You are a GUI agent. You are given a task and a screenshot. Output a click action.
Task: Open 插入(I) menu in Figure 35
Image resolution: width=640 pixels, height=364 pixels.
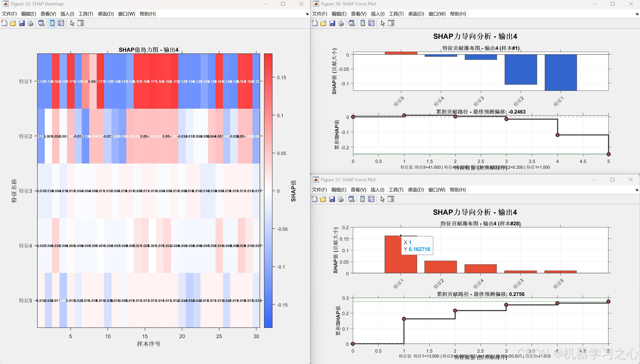pos(67,14)
